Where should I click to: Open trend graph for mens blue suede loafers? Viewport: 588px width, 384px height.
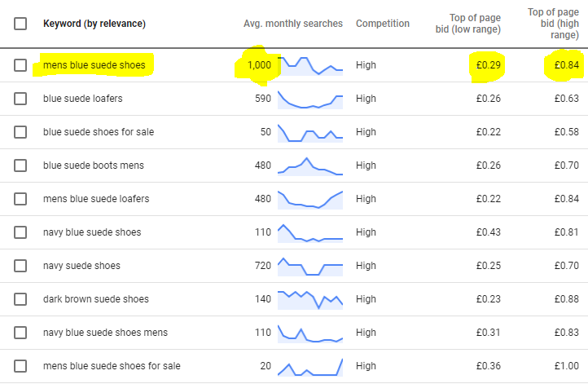point(310,200)
